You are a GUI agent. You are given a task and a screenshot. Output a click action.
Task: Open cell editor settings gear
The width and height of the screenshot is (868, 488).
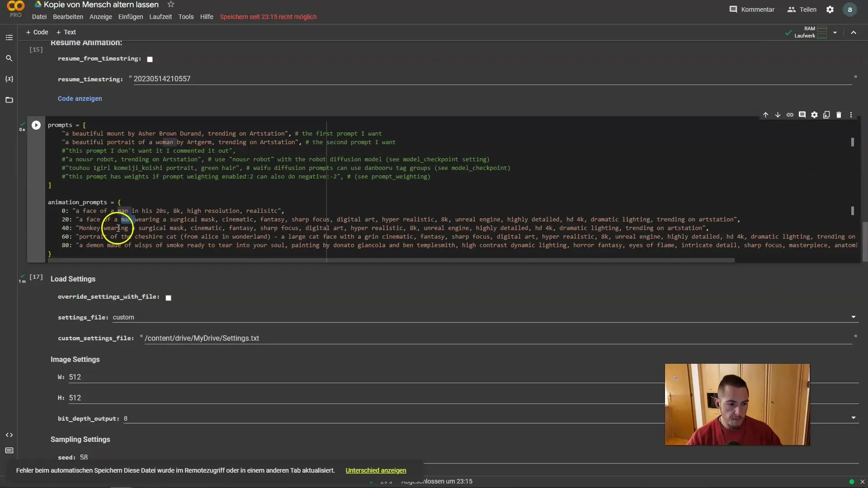pos(814,115)
